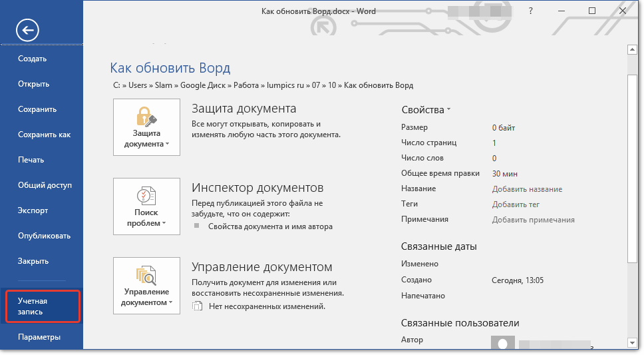Click the document with lines icon near Нет несохраненных изменений

pyautogui.click(x=198, y=306)
